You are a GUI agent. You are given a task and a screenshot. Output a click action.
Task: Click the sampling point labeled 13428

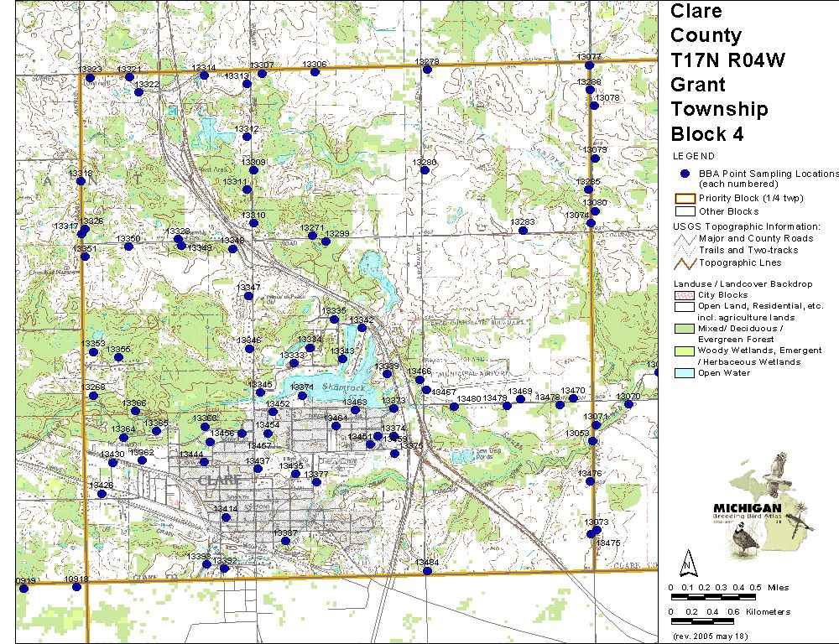(102, 494)
